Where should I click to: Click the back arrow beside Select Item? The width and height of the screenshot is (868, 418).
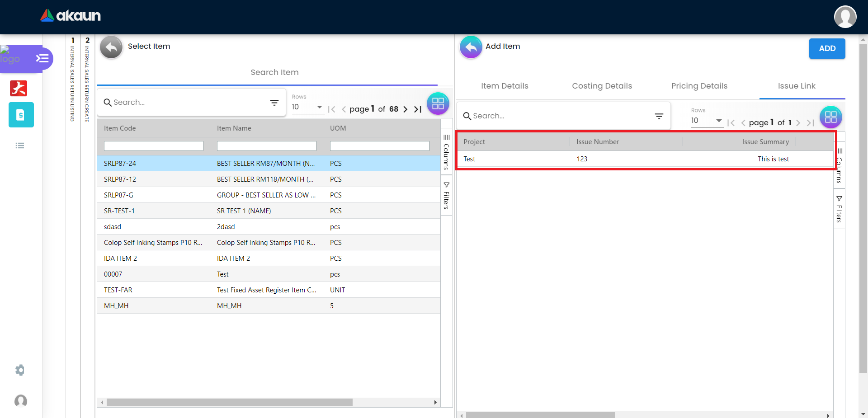coord(111,47)
